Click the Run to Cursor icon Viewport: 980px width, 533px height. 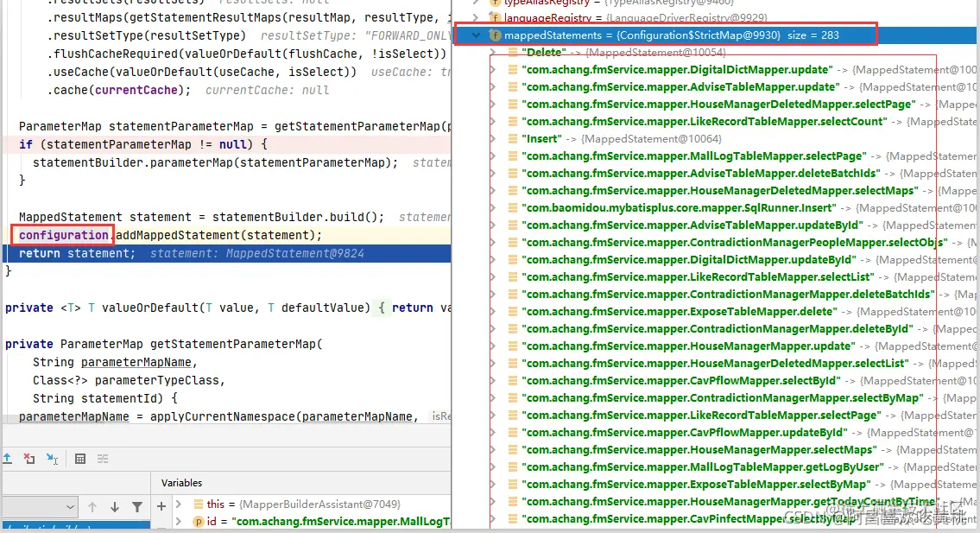tap(53, 459)
